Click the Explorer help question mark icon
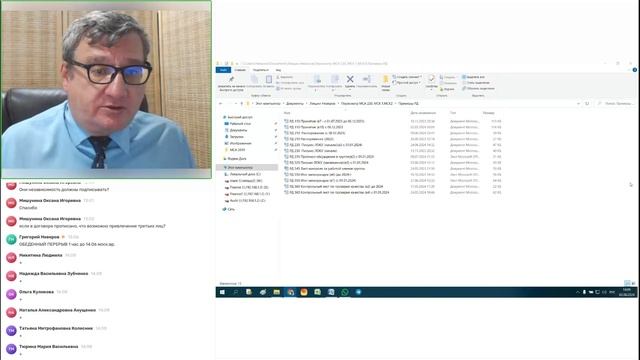This screenshot has width=640, height=360. [635, 70]
